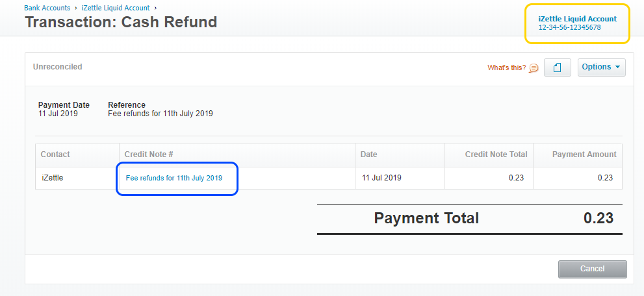Click the Payment Total amount 0.23
The image size is (644, 296).
[598, 218]
